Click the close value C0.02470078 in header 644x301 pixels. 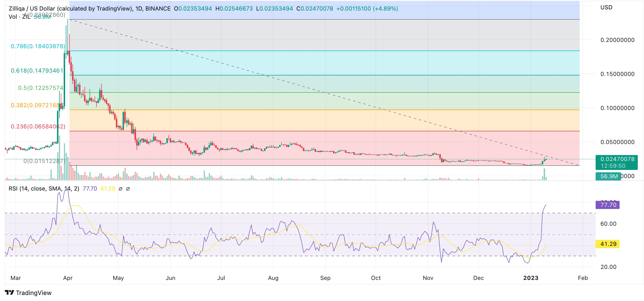[x=315, y=8]
